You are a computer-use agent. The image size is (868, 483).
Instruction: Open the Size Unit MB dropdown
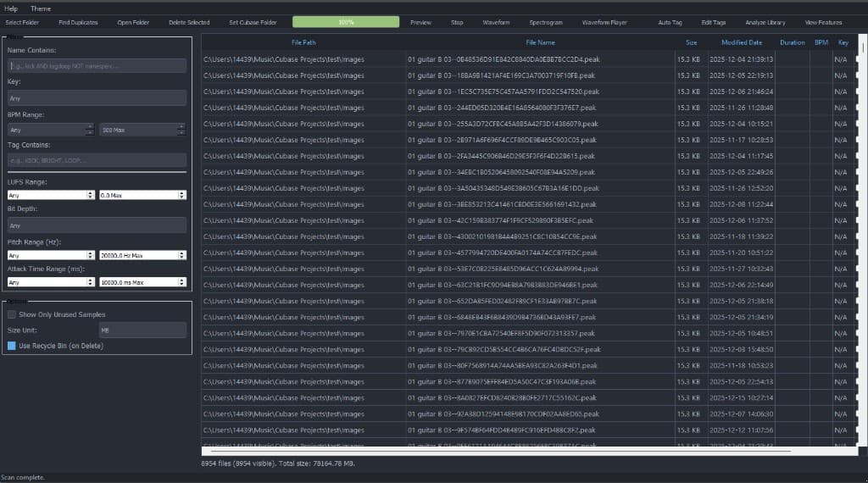click(142, 330)
